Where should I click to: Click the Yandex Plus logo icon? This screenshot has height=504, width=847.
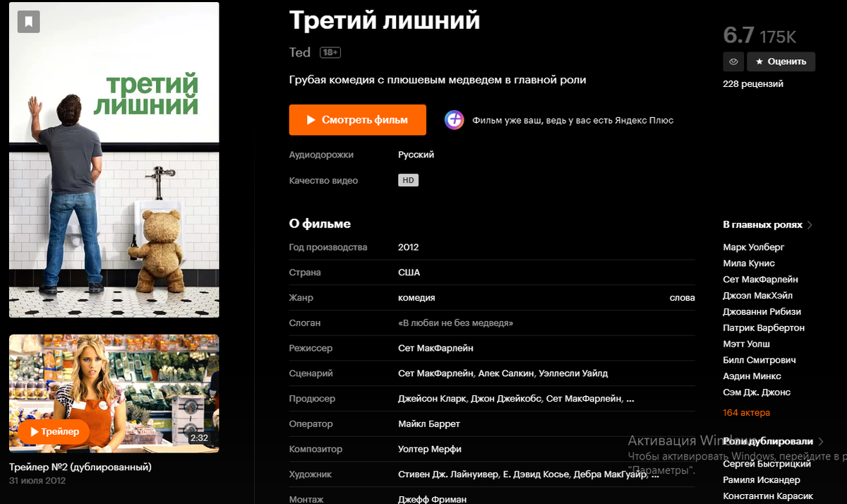[x=454, y=120]
